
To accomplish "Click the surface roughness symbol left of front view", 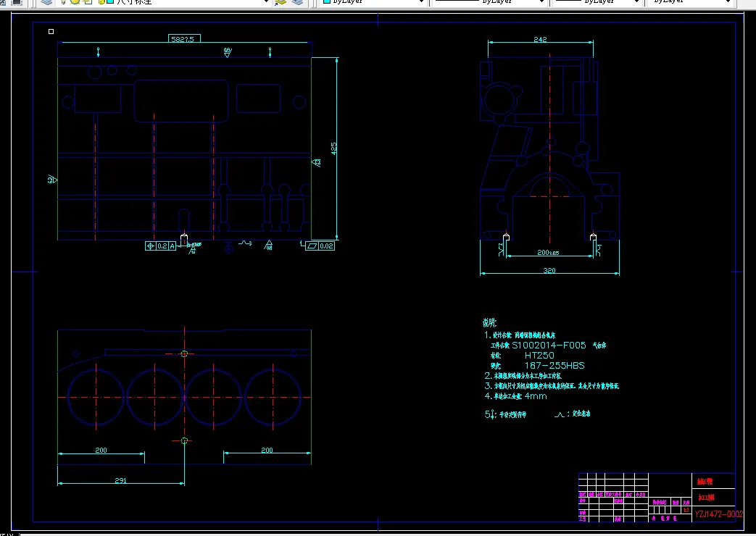I will pyautogui.click(x=53, y=180).
